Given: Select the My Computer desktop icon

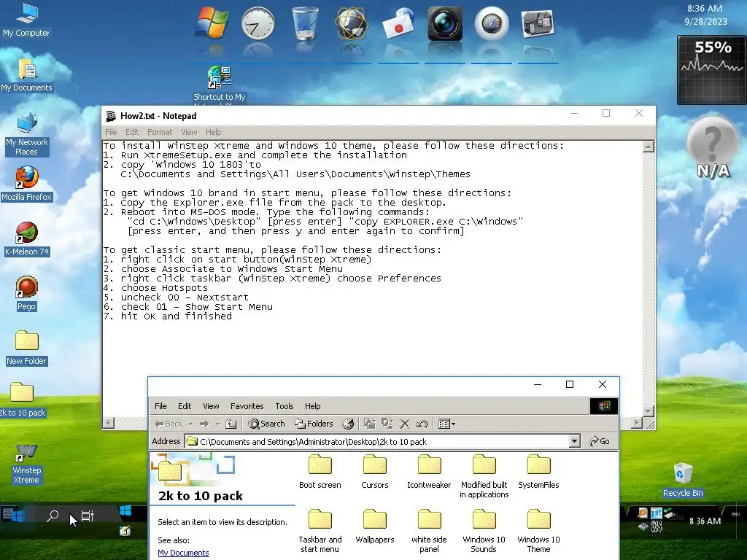Looking at the screenshot, I should pos(26,20).
